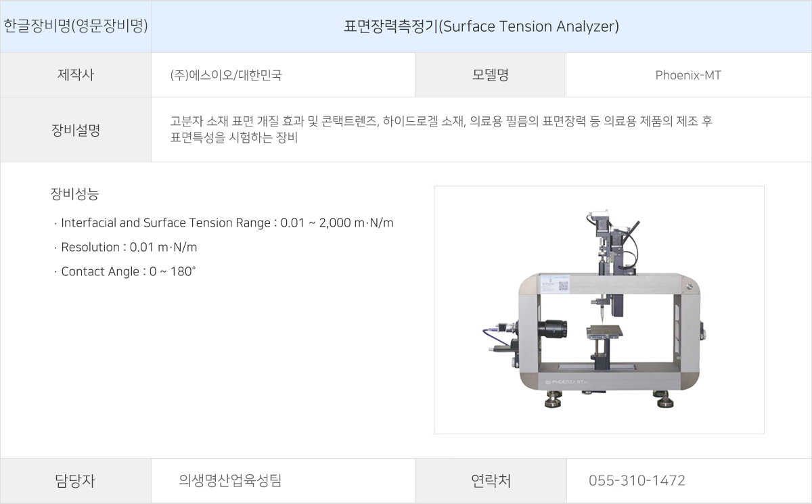The width and height of the screenshot is (812, 504).
Task: Click the equipment description paragraph text
Action: coord(441,130)
